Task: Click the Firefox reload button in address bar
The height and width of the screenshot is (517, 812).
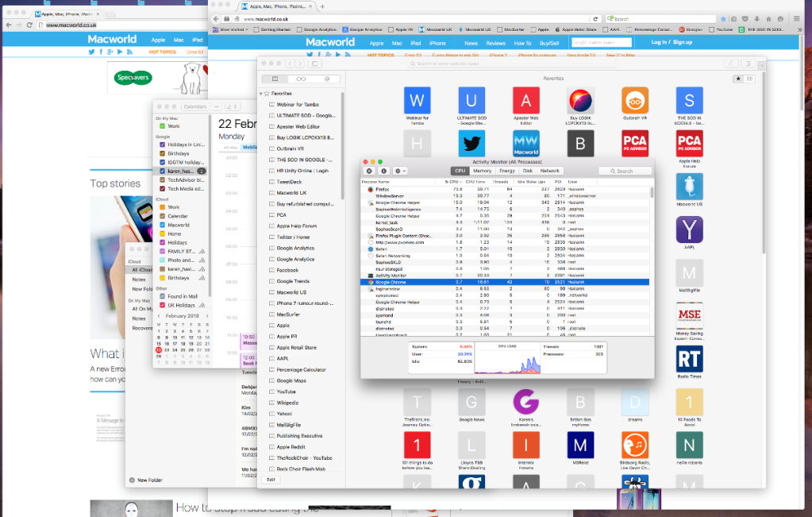Action: click(x=595, y=18)
